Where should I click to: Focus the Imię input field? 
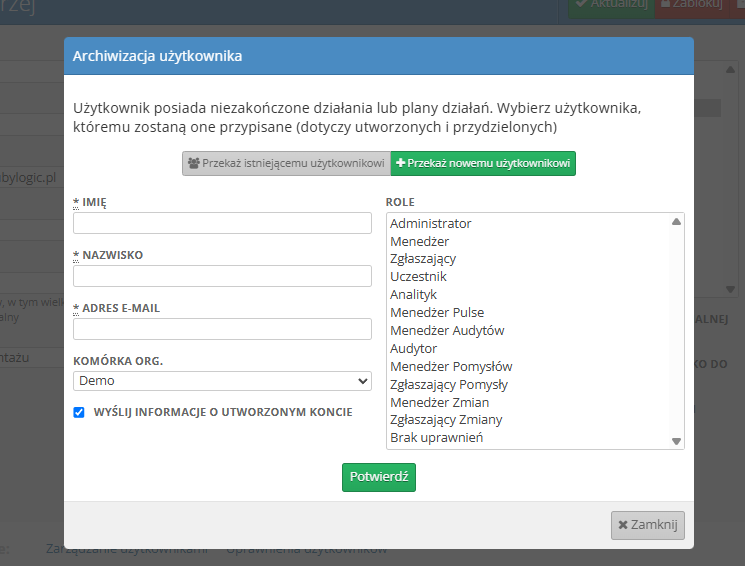[222, 223]
